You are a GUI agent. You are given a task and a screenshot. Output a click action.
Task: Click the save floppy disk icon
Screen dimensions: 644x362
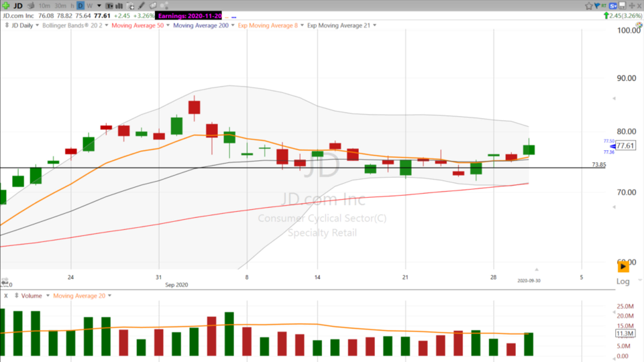(x=623, y=6)
